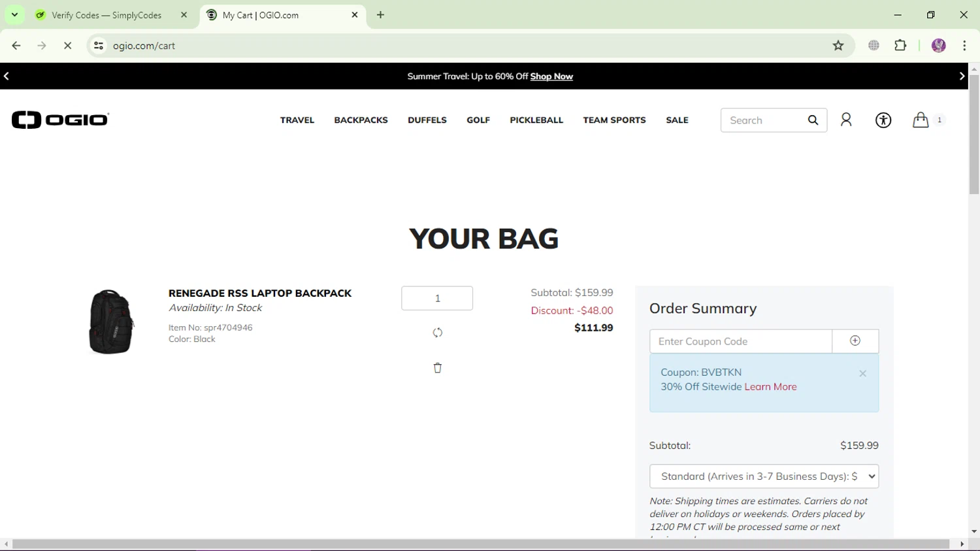
Task: Open the account user icon
Action: point(846,120)
